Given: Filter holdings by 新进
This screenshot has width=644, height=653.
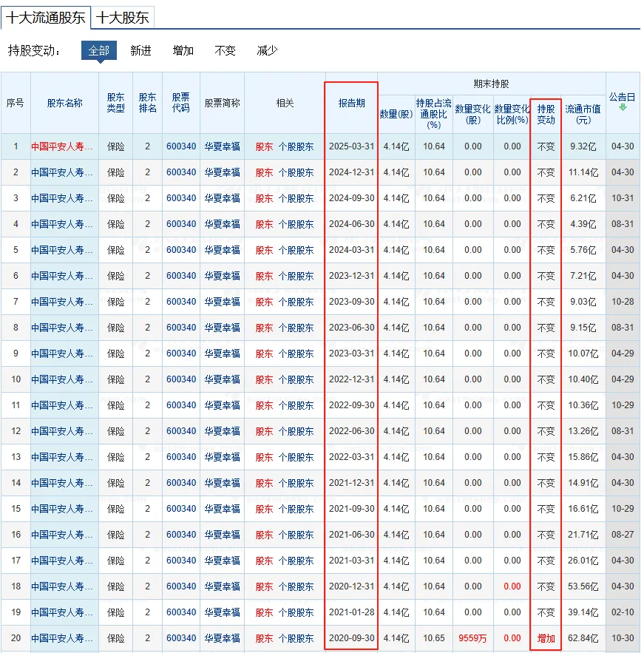Looking at the screenshot, I should [140, 50].
